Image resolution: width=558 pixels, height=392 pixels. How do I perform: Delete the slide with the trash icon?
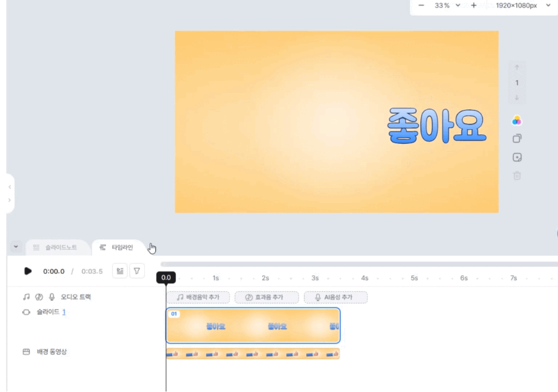[x=517, y=176]
